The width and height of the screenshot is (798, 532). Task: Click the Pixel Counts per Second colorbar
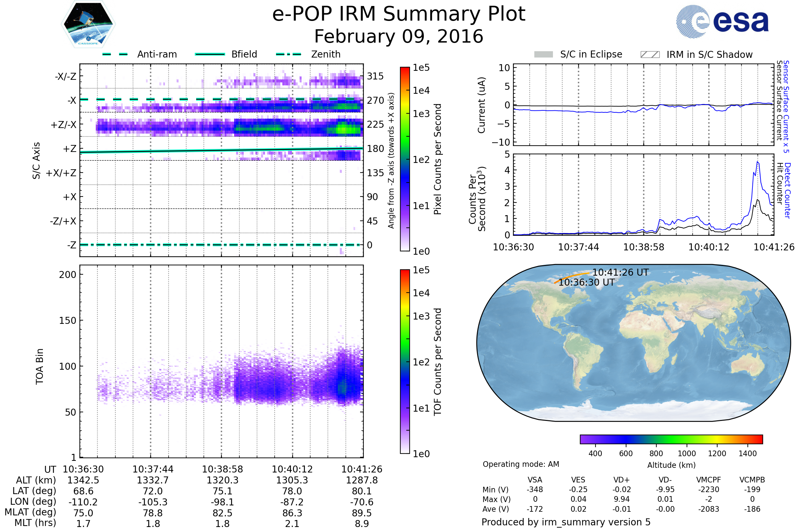click(405, 159)
